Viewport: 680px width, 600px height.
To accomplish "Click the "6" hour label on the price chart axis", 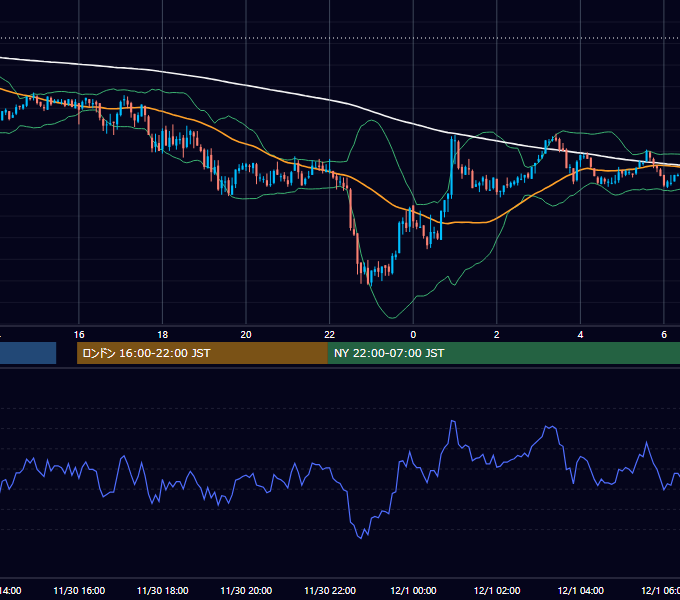I will coord(664,335).
